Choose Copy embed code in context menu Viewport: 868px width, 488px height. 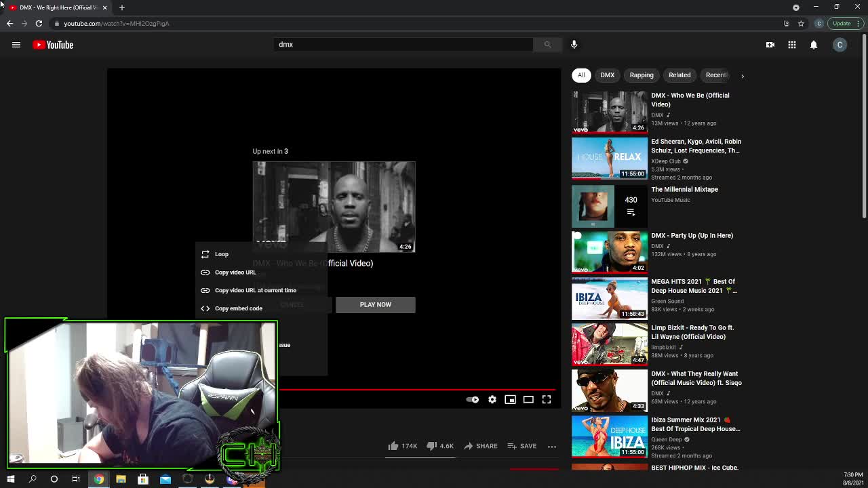pos(262,308)
